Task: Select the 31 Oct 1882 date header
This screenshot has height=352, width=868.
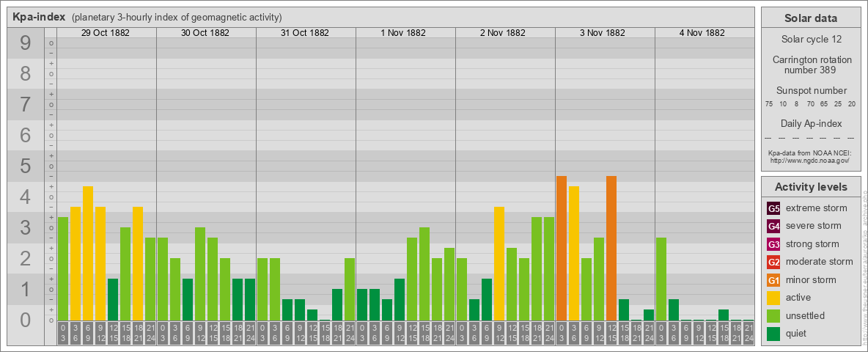Action: (x=304, y=33)
